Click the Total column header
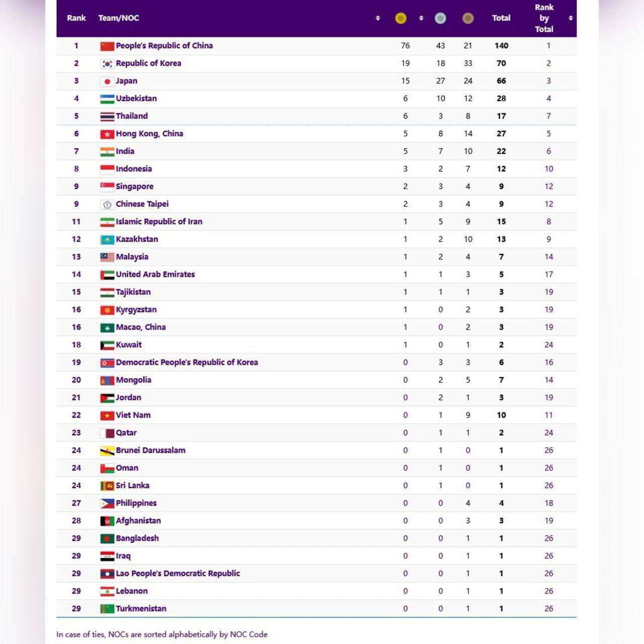This screenshot has height=644, width=644. (x=501, y=18)
